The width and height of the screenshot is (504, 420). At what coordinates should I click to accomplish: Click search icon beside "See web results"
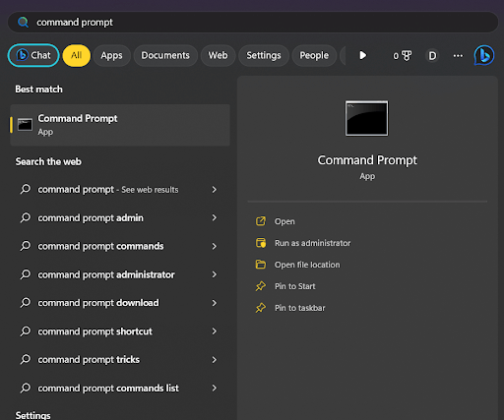(x=26, y=189)
